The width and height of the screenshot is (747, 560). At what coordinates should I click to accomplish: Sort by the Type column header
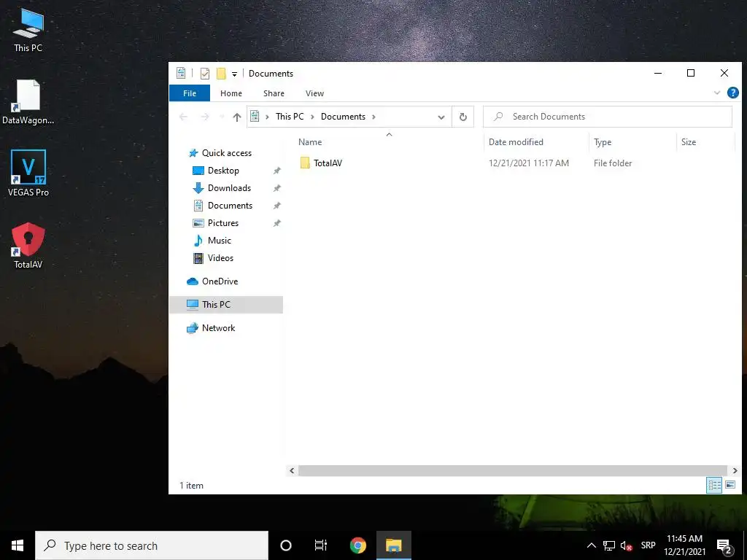[603, 142]
